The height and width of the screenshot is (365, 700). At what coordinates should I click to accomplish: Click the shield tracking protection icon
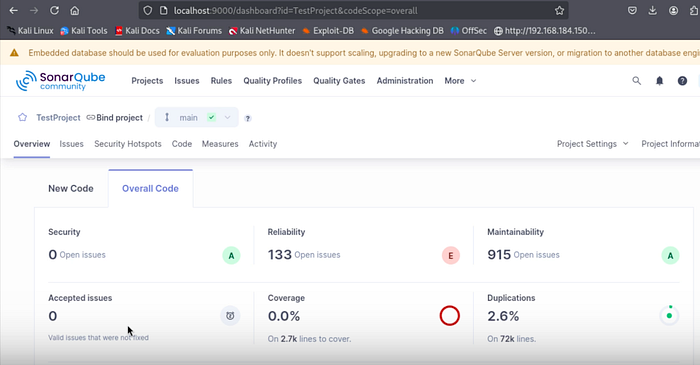click(147, 11)
